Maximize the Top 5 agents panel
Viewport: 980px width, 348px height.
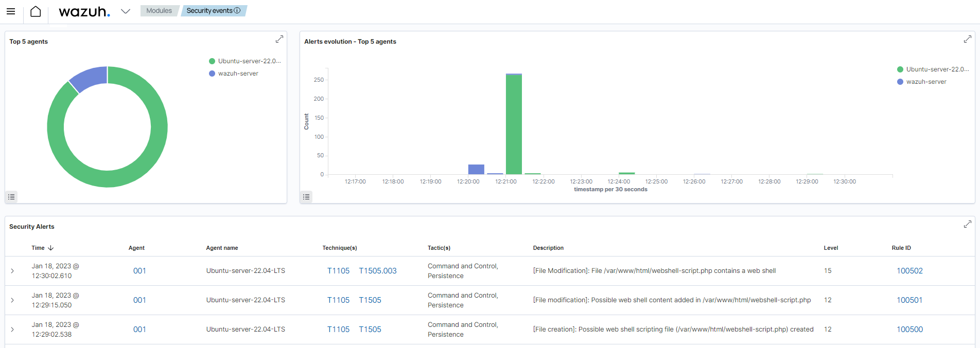(279, 40)
